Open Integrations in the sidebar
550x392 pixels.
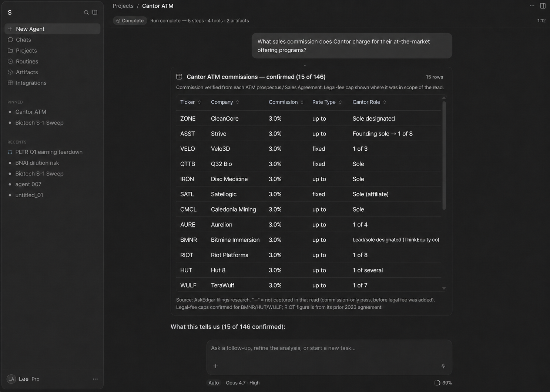[53, 83]
